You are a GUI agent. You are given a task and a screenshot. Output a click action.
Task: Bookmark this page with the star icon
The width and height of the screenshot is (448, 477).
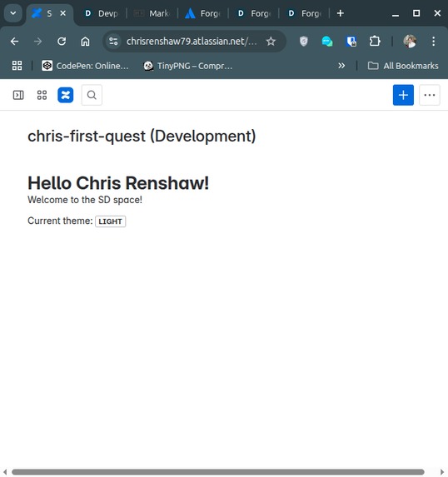271,42
